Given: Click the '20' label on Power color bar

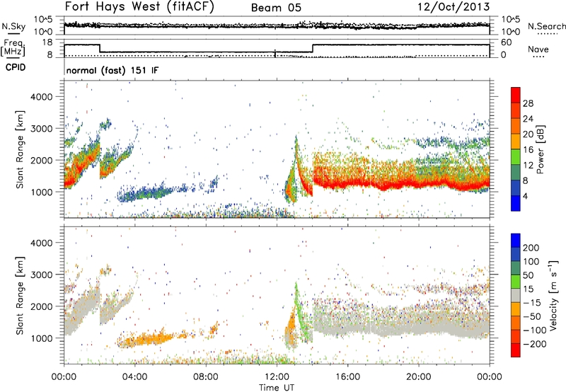Looking at the screenshot, I should [528, 134].
